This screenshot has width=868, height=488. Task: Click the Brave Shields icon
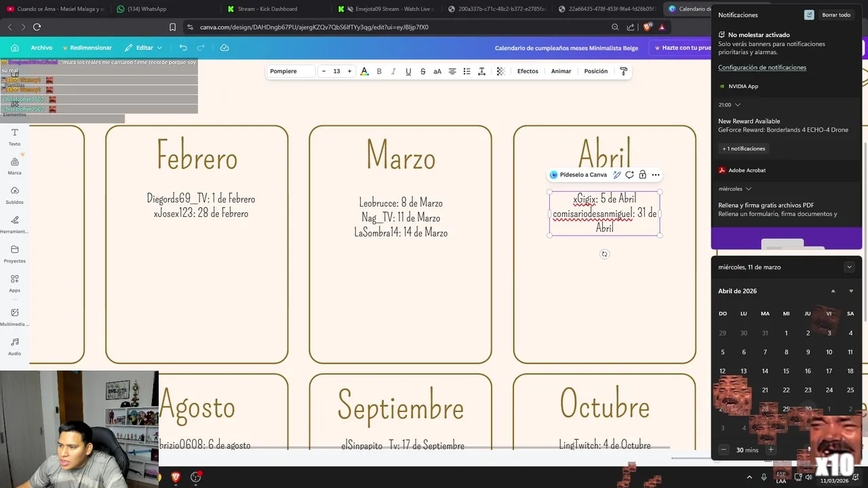pos(647,27)
